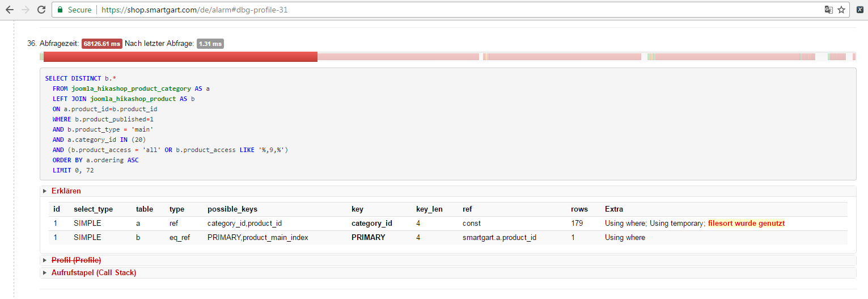Bookmark this page with the star icon
This screenshot has height=299, width=868.
(841, 10)
